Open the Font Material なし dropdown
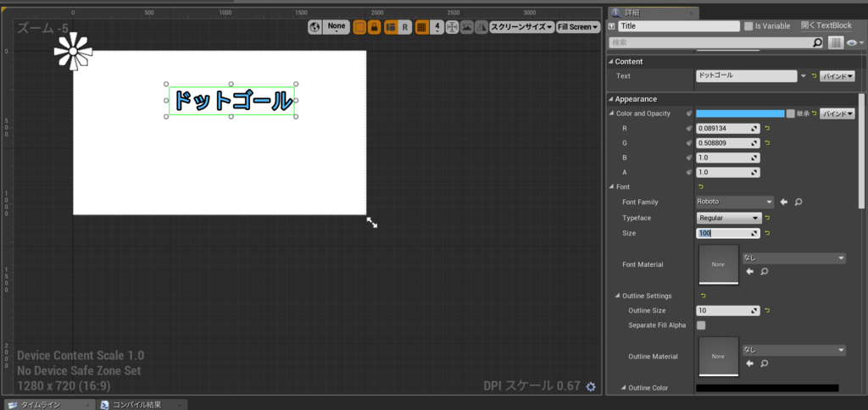The width and height of the screenshot is (868, 410). tap(793, 258)
